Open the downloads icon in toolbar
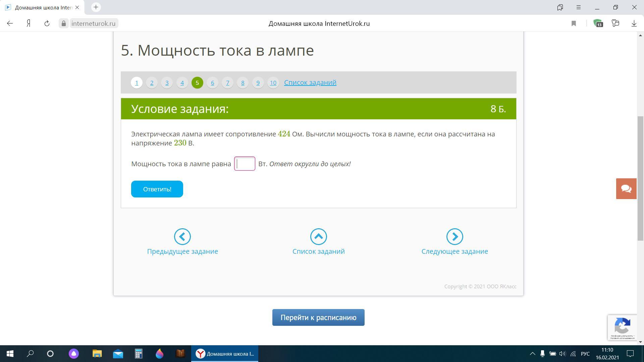 634,23
